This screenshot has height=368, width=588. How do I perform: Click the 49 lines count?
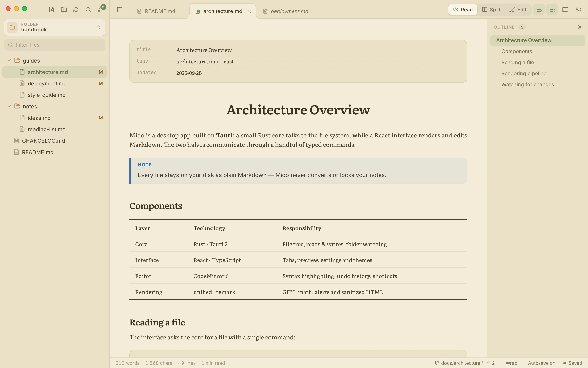[x=187, y=363]
